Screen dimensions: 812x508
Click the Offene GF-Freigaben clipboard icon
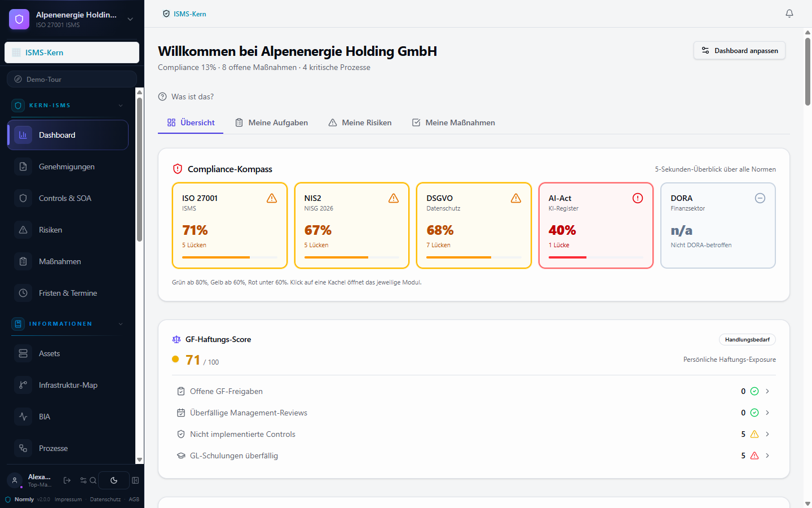pyautogui.click(x=181, y=391)
